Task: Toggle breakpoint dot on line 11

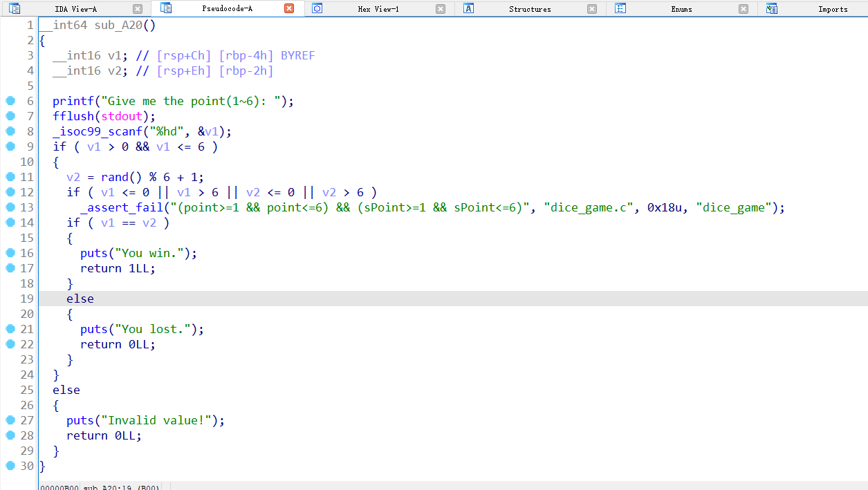Action: click(10, 177)
